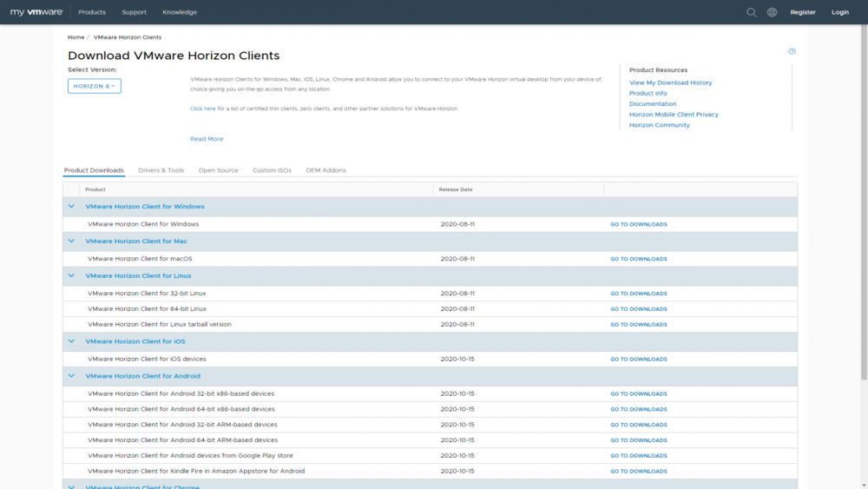
Task: Go to downloads for Android 64-bit x86-based devices
Action: pos(638,409)
